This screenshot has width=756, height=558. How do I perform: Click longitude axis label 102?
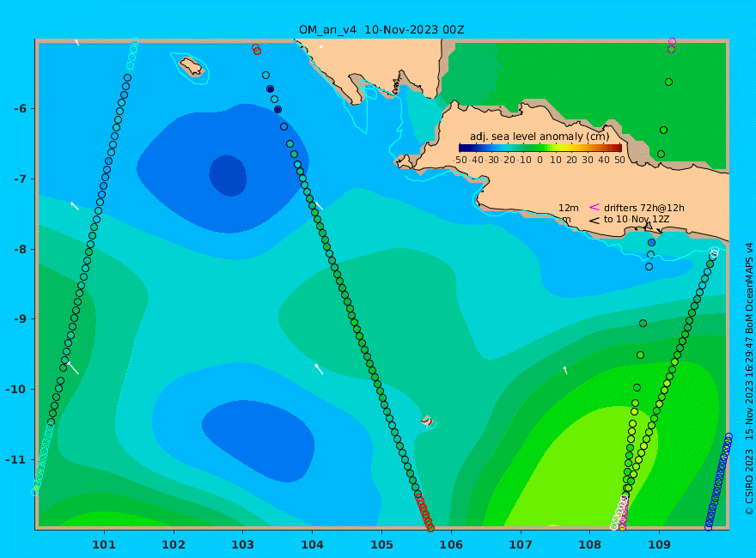point(174,544)
